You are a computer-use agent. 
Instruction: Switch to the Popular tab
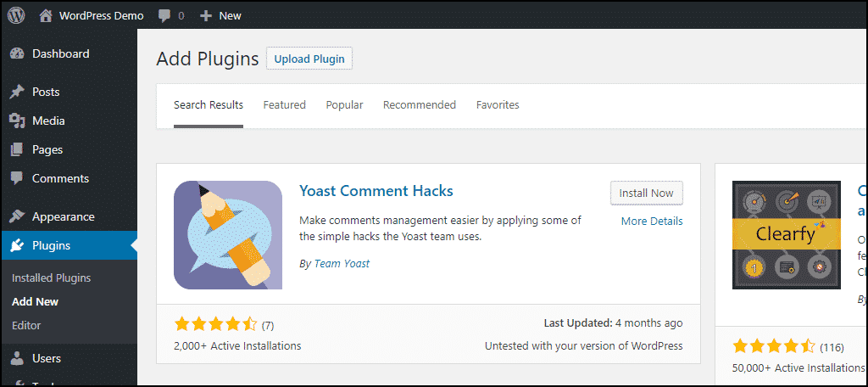pyautogui.click(x=344, y=104)
